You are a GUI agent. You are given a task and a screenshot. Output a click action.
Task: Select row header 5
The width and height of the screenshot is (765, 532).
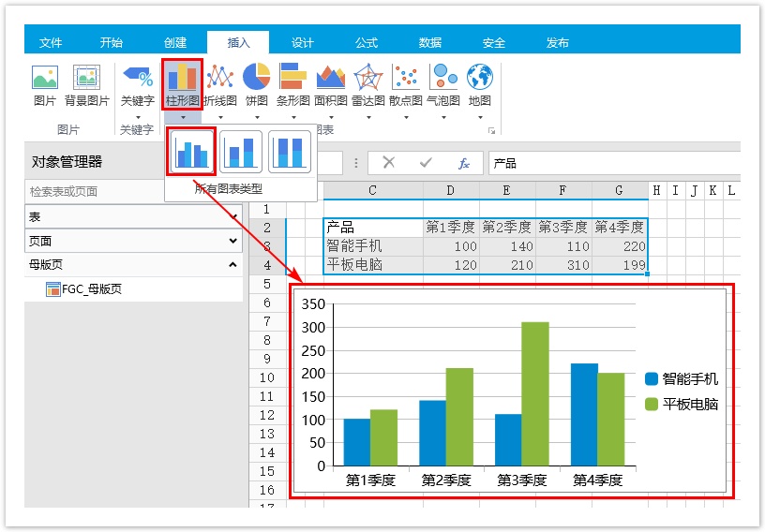267,284
